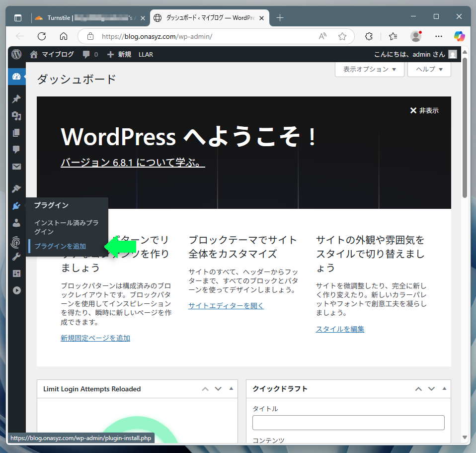
Task: Move クイックドラフト widget up
Action: pos(419,389)
